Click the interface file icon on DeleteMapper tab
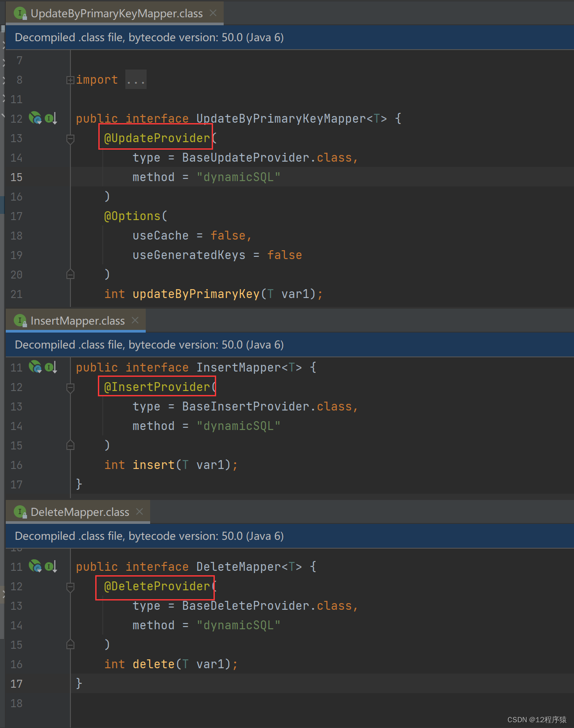Viewport: 574px width, 728px height. coord(20,512)
